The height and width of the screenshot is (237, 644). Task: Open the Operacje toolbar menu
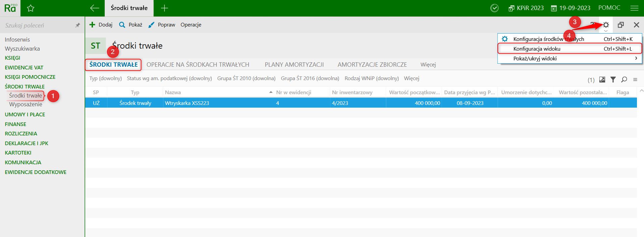[x=191, y=25]
